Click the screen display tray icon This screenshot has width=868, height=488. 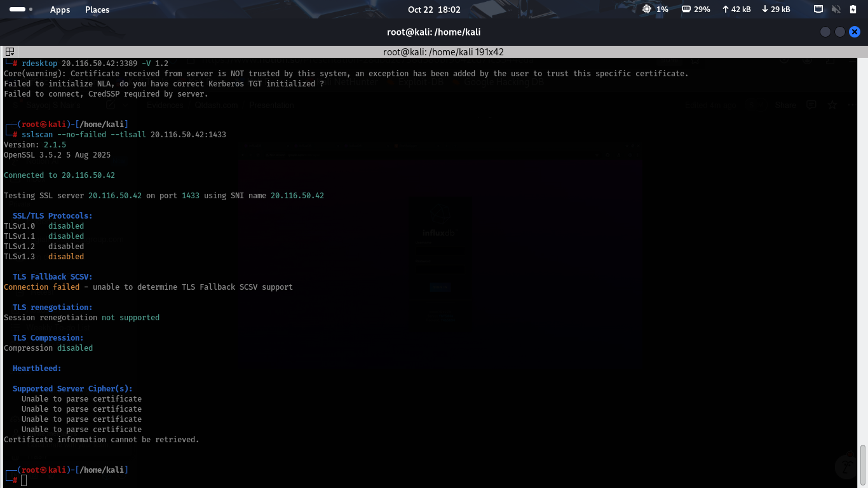(x=818, y=10)
